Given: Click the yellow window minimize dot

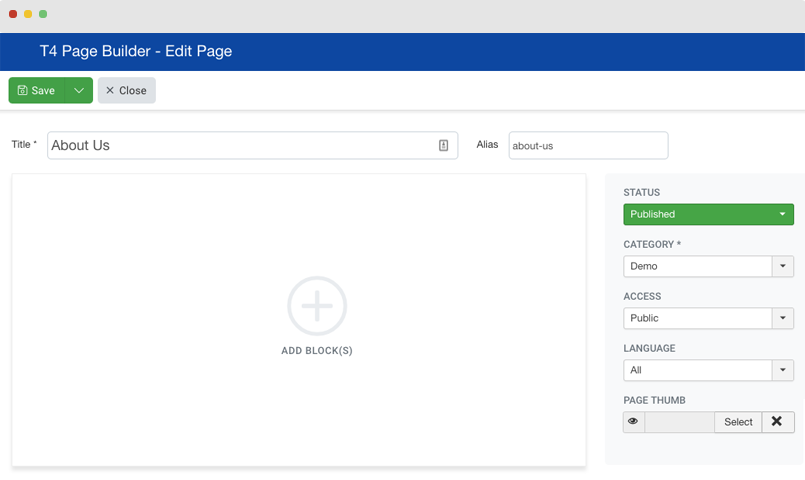Looking at the screenshot, I should (28, 14).
